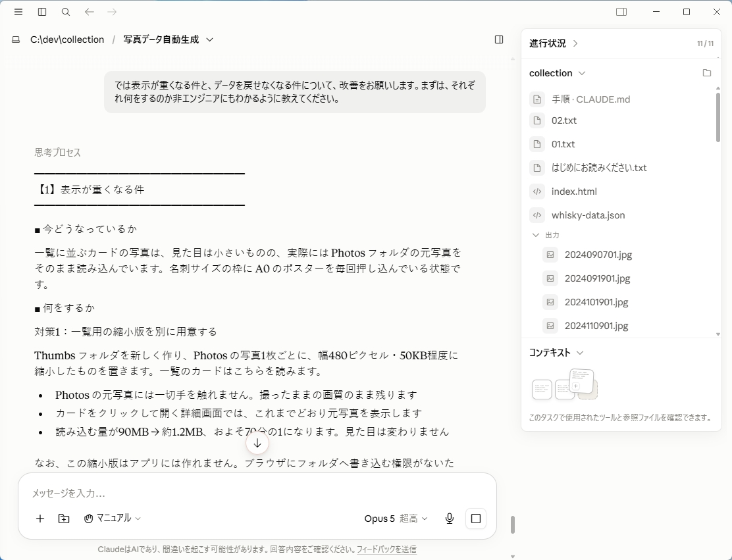This screenshot has height=560, width=732.
Task: Click the context thumbnails stack
Action: (565, 384)
